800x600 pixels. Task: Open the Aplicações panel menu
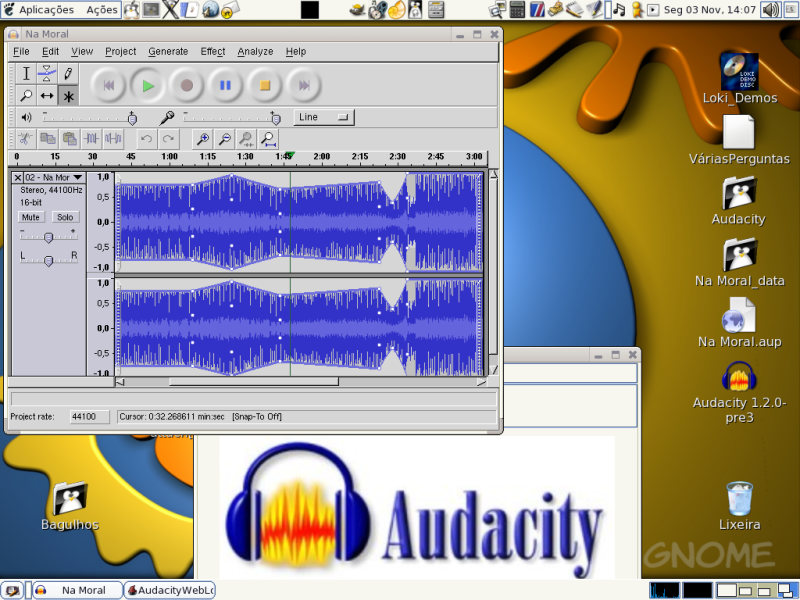(x=38, y=10)
